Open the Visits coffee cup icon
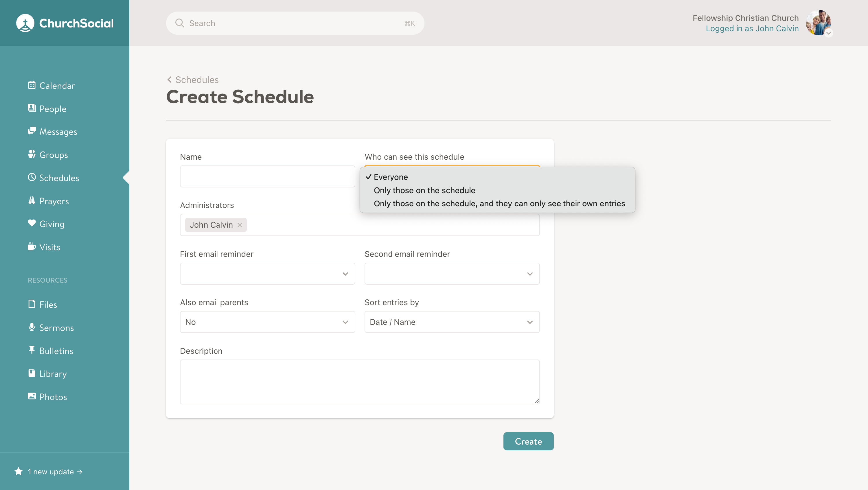Screen dimensions: 868x490 click(32, 246)
